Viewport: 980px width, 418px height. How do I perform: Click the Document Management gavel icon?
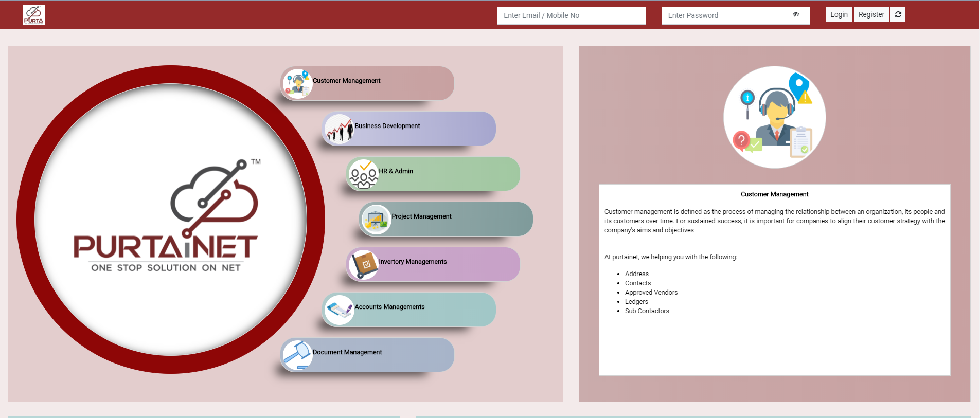297,355
